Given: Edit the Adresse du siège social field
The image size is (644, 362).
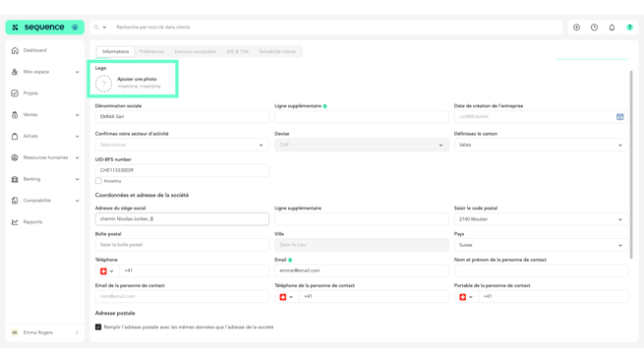Looking at the screenshot, I should pyautogui.click(x=182, y=219).
